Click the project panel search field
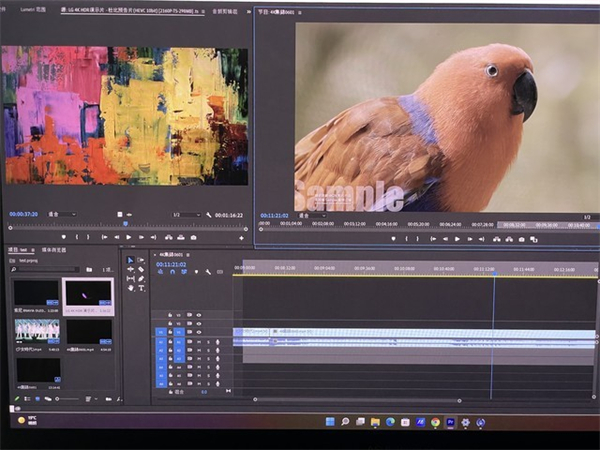The image size is (600, 450). pyautogui.click(x=45, y=270)
